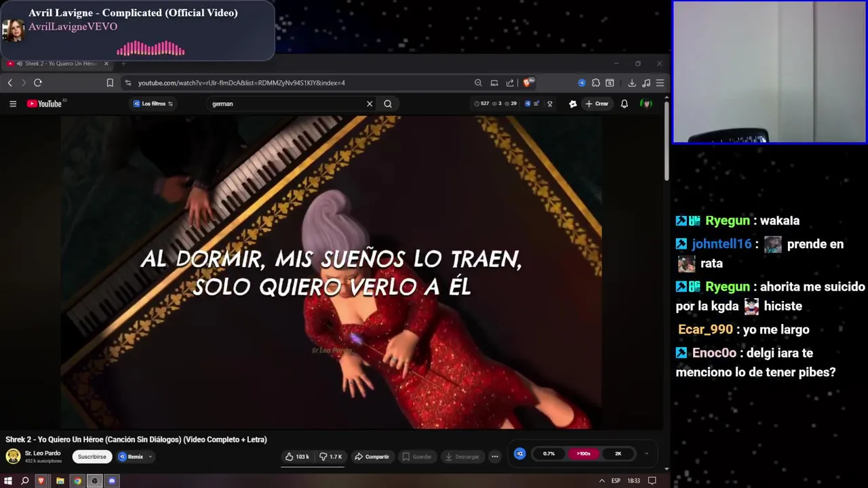Close the Shrek 2 browser tab
Viewport: 868px width, 488px height.
coord(106,64)
